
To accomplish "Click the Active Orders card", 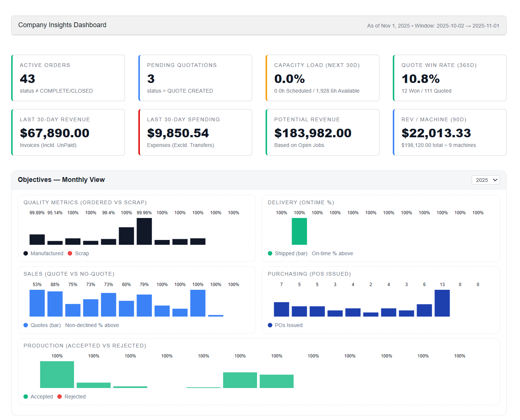I will coord(68,78).
